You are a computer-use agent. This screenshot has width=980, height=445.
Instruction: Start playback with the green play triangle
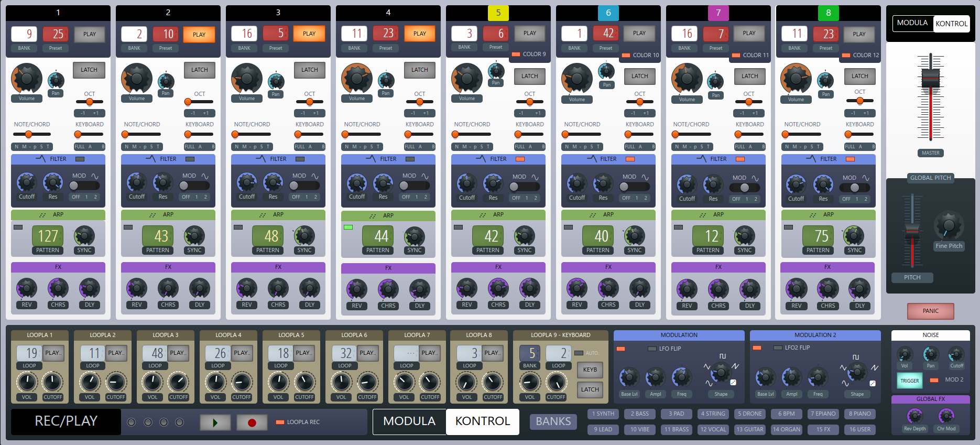click(215, 422)
